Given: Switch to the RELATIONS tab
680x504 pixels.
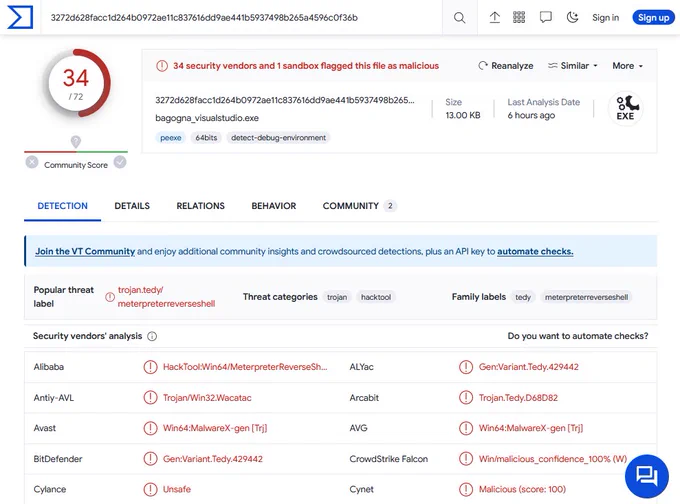Looking at the screenshot, I should 200,206.
